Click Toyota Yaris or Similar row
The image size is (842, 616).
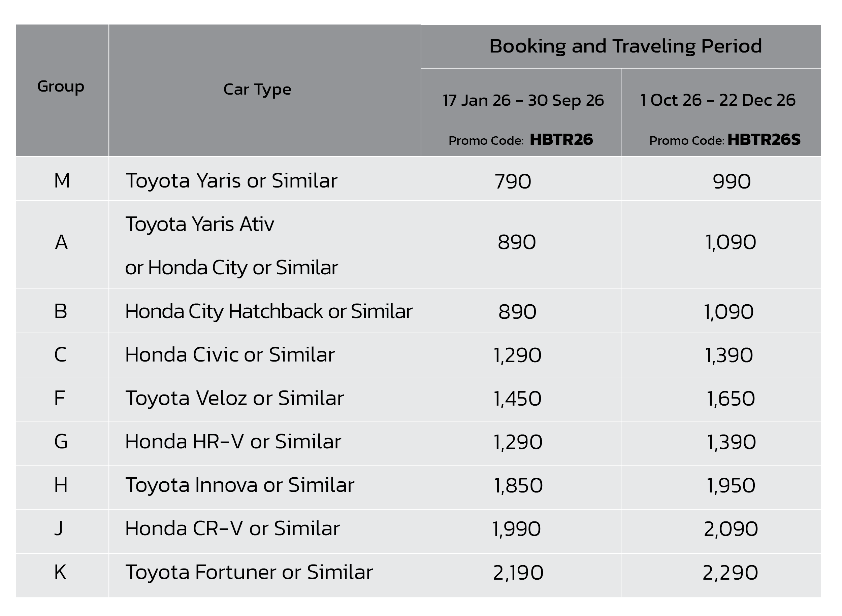pyautogui.click(x=231, y=181)
